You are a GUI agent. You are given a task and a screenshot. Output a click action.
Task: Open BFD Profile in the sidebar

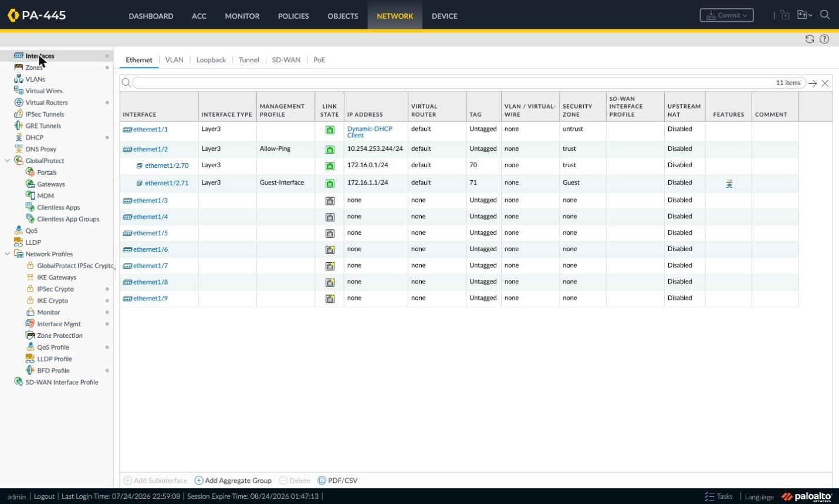point(53,371)
